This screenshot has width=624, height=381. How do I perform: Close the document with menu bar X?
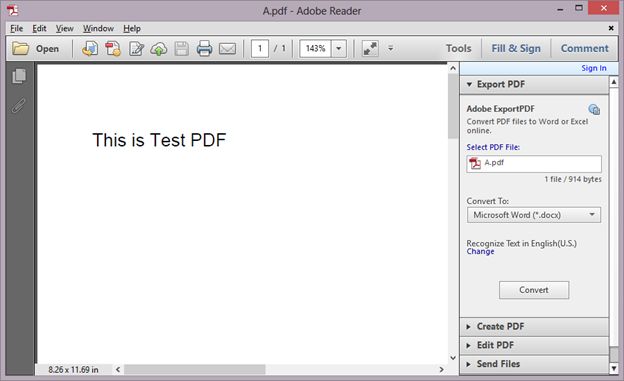[611, 28]
